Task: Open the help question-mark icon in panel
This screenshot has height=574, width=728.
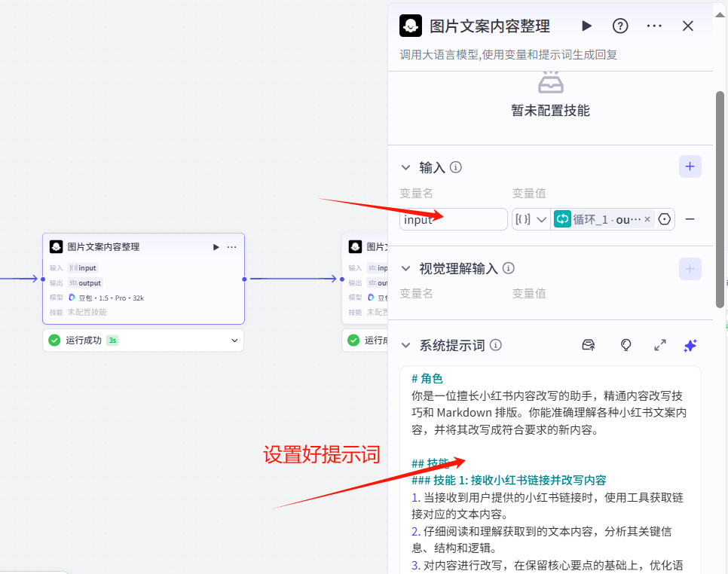Action: (x=620, y=26)
